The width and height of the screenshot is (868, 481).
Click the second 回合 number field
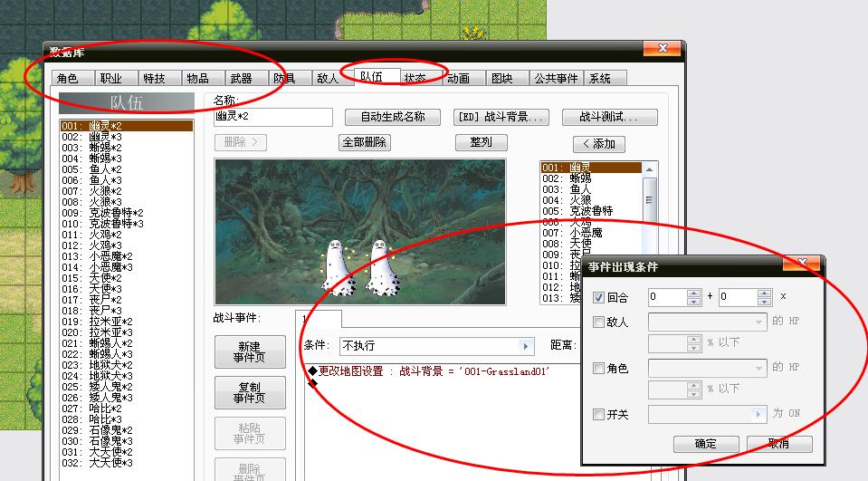coord(738,297)
